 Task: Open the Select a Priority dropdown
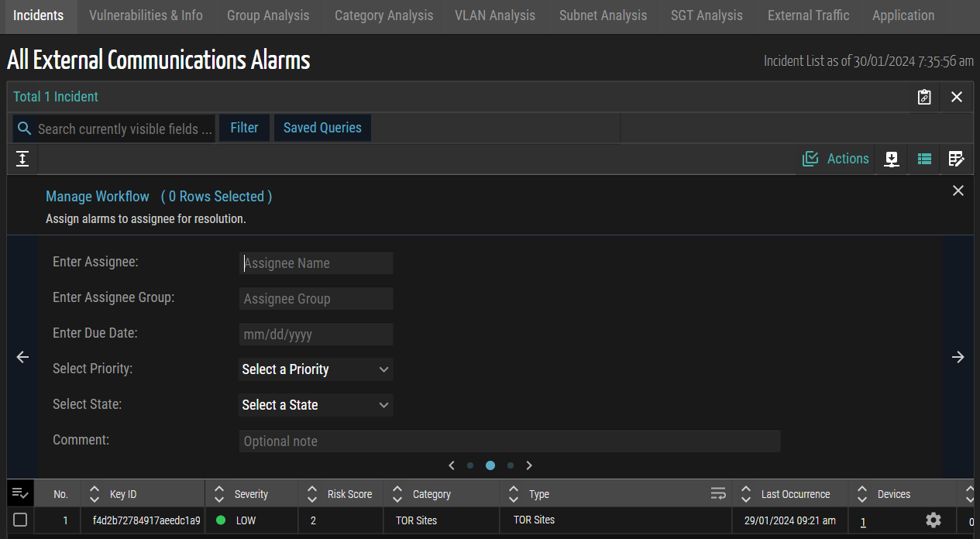315,369
